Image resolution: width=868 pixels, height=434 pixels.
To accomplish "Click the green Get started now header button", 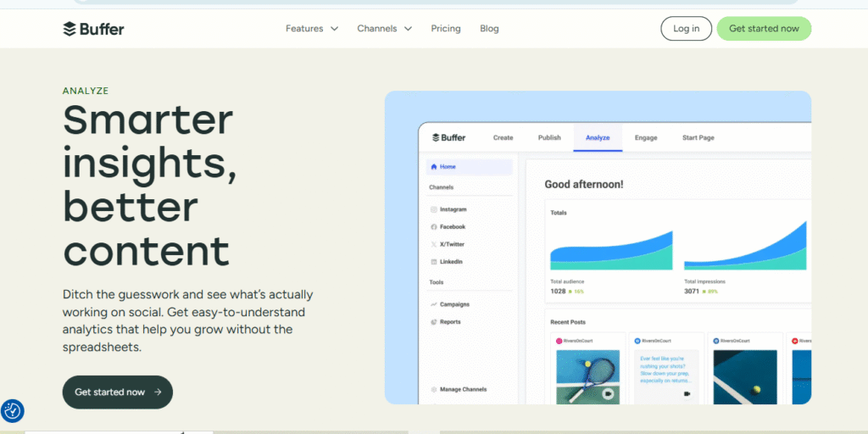I will point(764,29).
